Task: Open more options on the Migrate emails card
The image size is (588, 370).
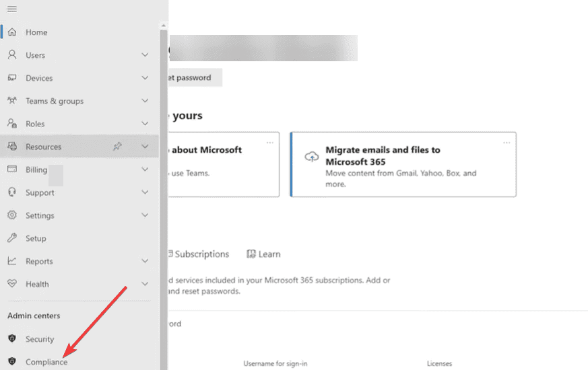Action: click(507, 143)
